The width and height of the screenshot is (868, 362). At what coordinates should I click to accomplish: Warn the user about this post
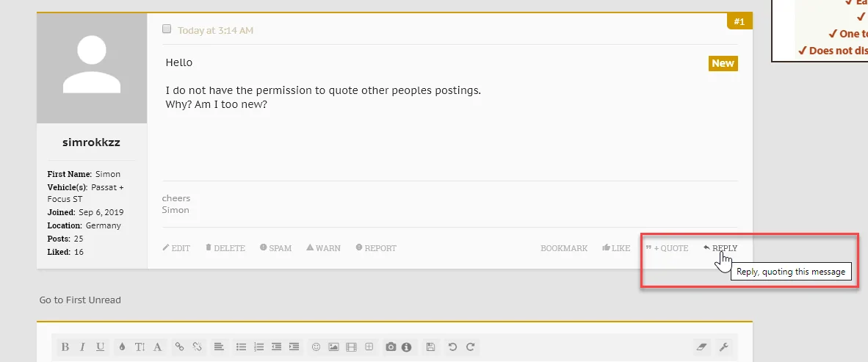tap(323, 248)
